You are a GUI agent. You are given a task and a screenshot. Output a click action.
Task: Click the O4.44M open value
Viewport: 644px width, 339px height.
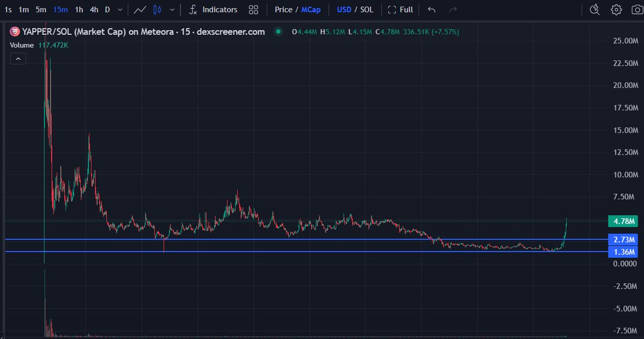pos(304,32)
